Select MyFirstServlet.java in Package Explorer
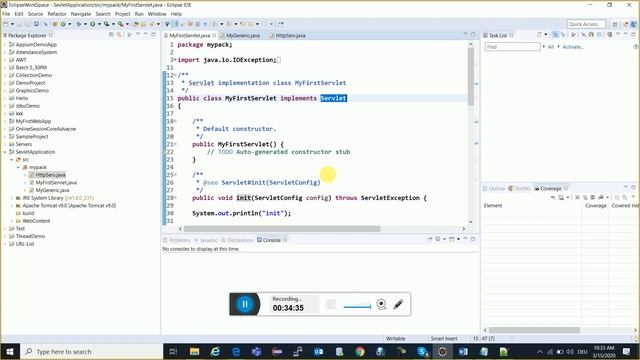Screen dimensions: 640x360 (x=56, y=182)
